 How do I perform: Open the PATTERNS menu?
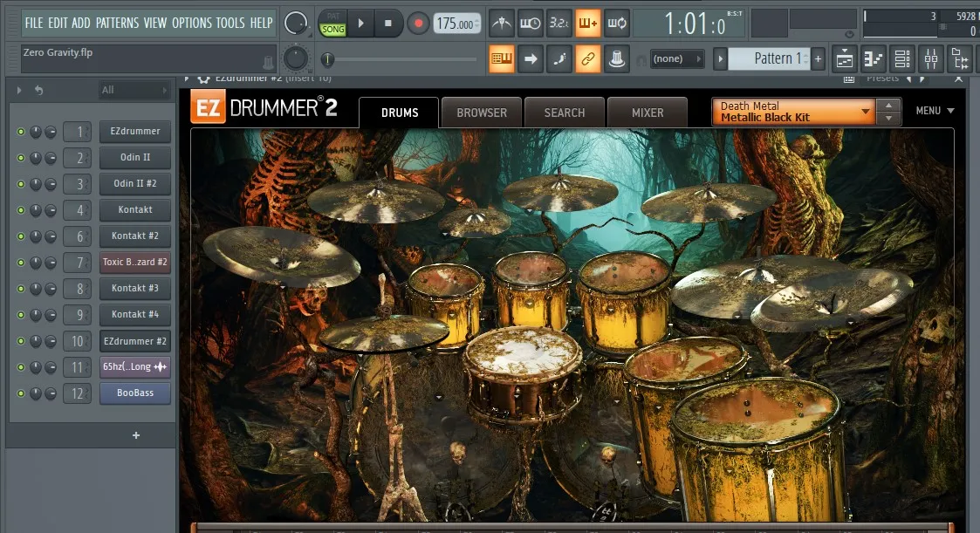coord(117,24)
